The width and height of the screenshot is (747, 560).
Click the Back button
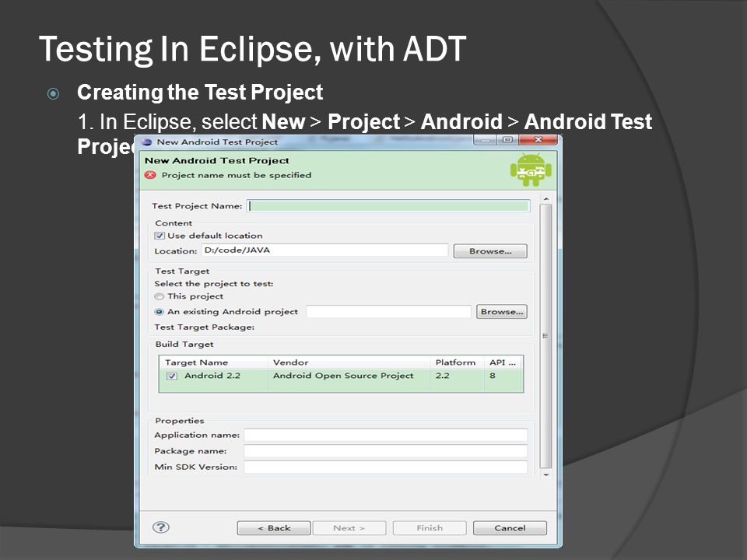pos(274,528)
